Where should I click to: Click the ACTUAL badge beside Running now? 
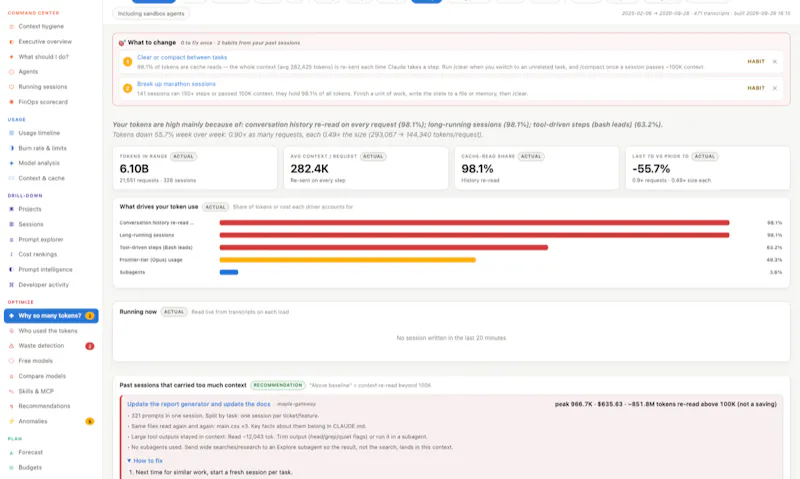click(174, 312)
